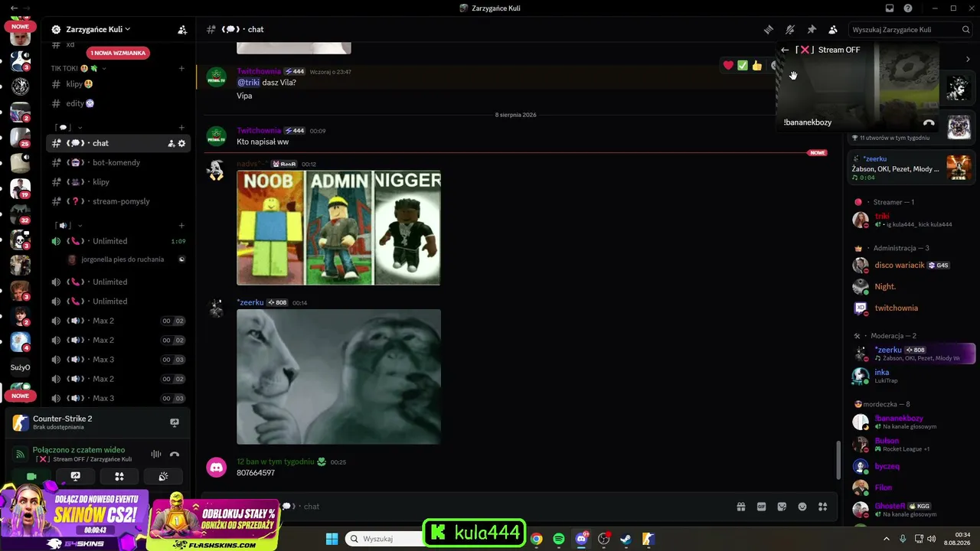
Task: Add a channel to the voice category
Action: 181,226
